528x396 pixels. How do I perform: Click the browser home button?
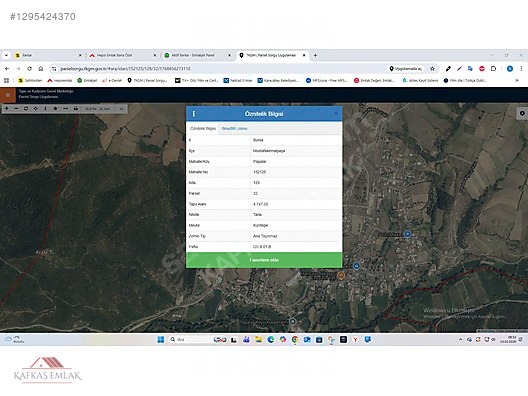[41, 69]
